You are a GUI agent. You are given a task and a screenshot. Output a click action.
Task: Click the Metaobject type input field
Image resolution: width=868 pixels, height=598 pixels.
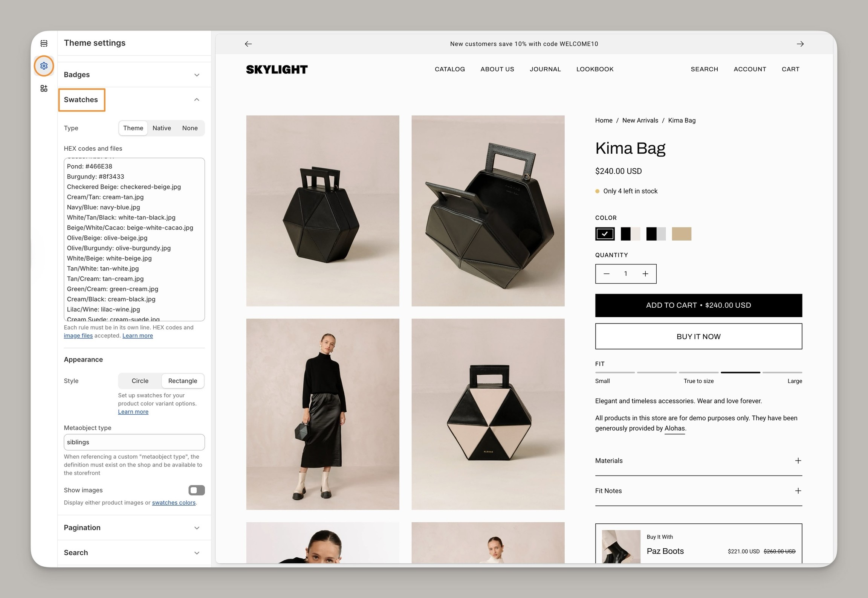(x=134, y=442)
